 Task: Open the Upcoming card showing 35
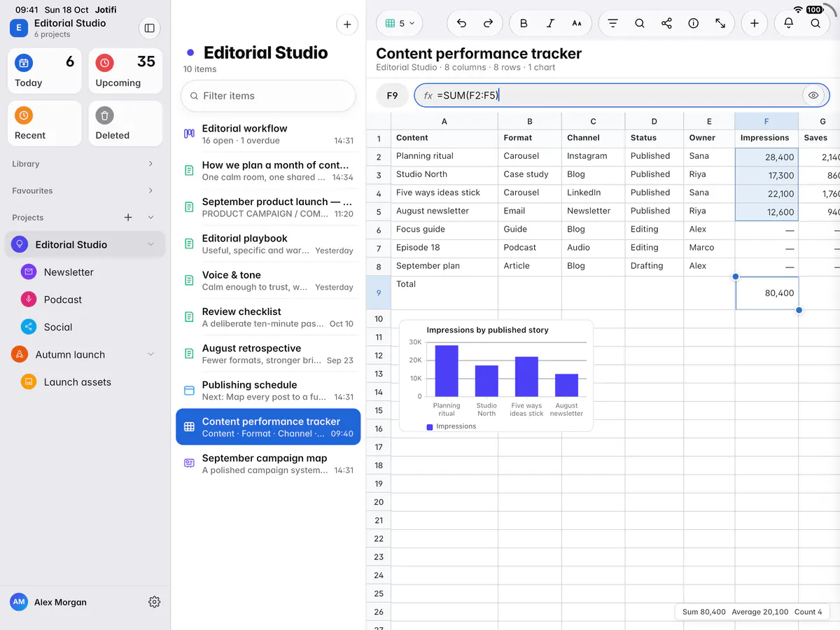[125, 71]
